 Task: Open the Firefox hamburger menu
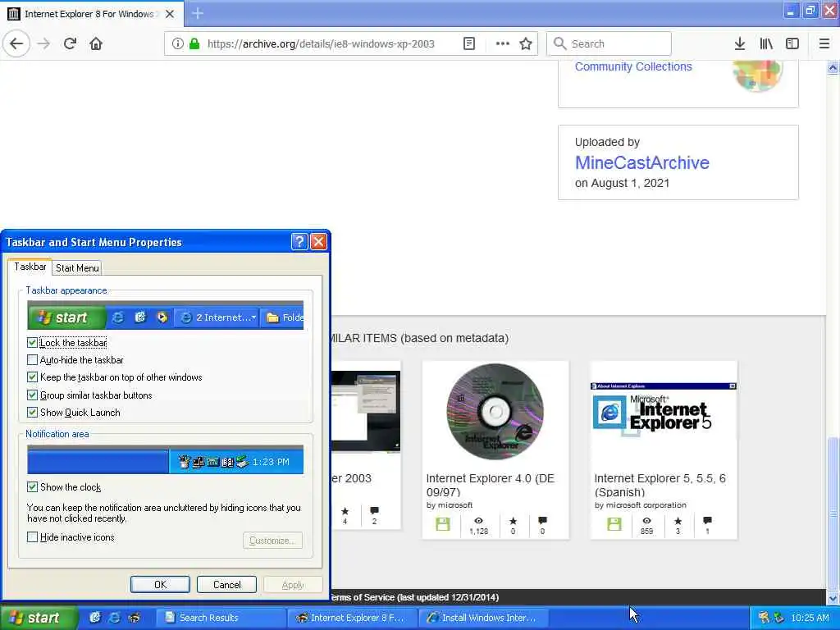(x=824, y=44)
